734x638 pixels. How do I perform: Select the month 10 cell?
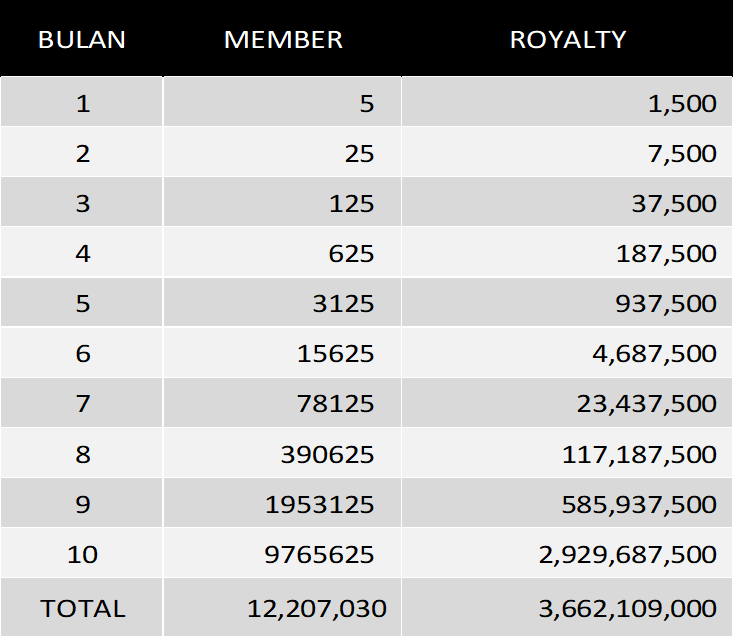82,554
